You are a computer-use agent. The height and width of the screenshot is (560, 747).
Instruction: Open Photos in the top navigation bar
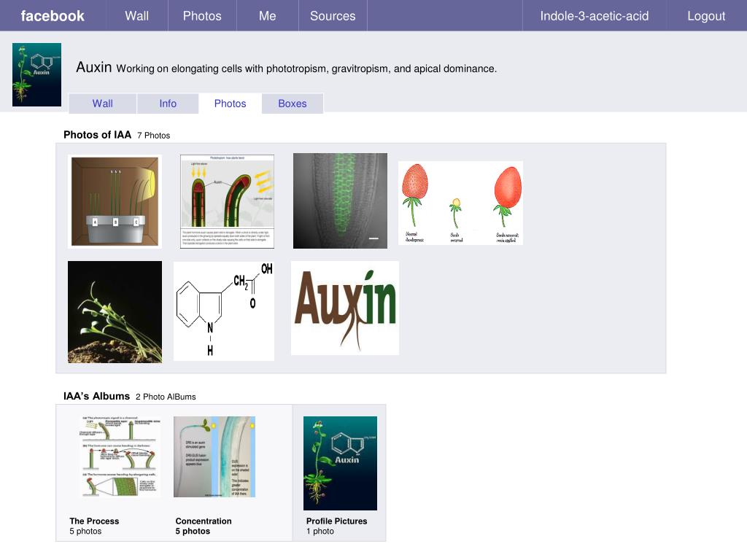tap(202, 16)
